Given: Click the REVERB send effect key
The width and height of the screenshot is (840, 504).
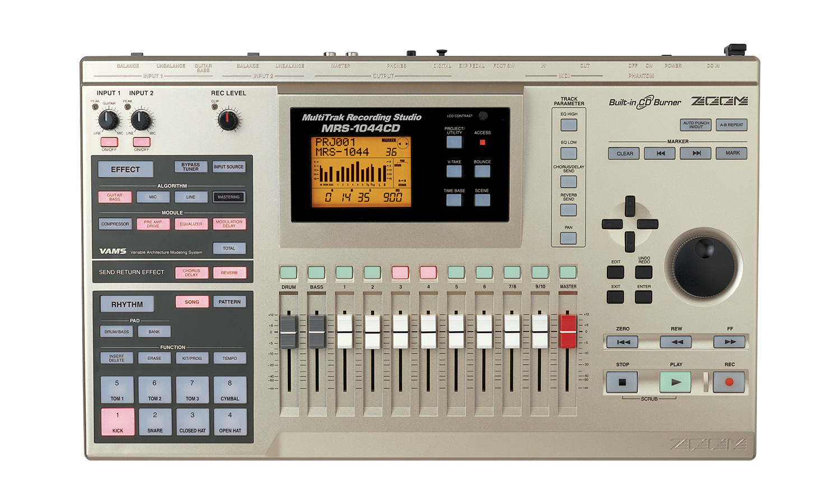Looking at the screenshot, I should point(229,273).
